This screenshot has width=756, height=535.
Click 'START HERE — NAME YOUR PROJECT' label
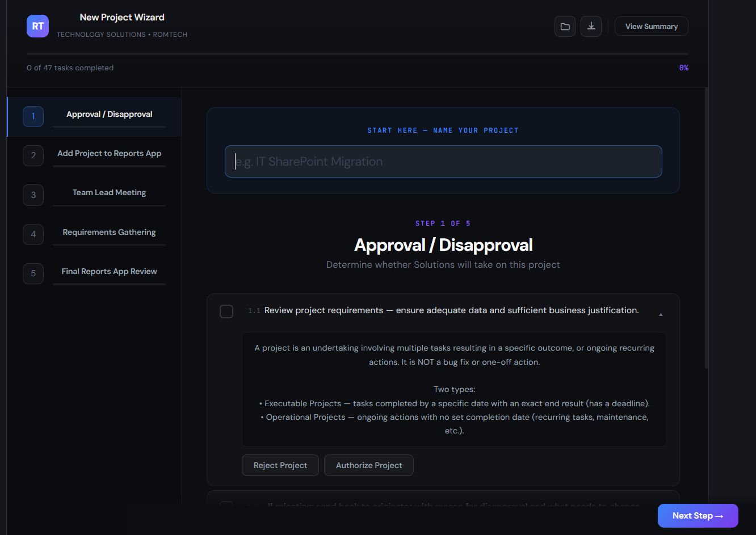click(443, 130)
